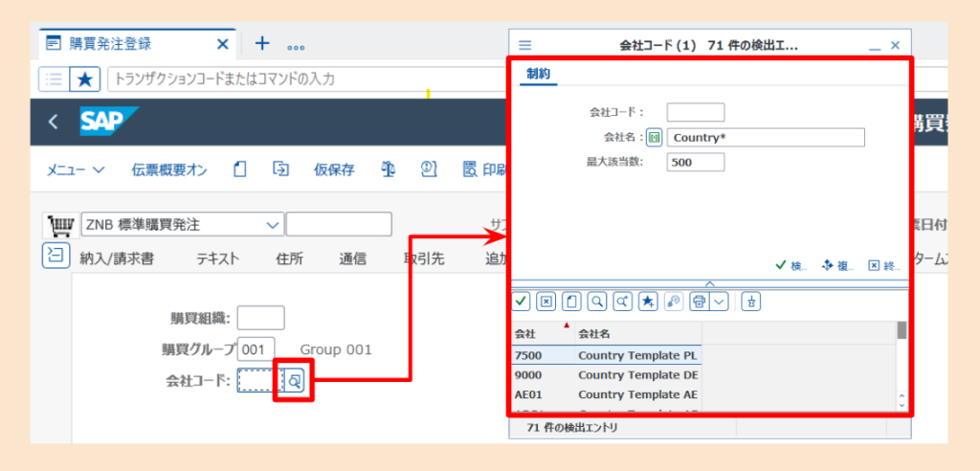The height and width of the screenshot is (471, 980).
Task: Click the messages log icon
Action: point(428,168)
